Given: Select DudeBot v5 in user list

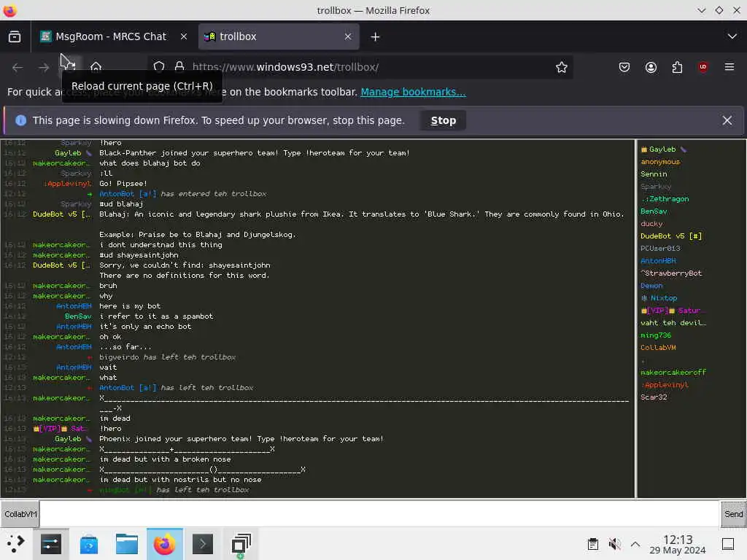Looking at the screenshot, I should [x=671, y=236].
